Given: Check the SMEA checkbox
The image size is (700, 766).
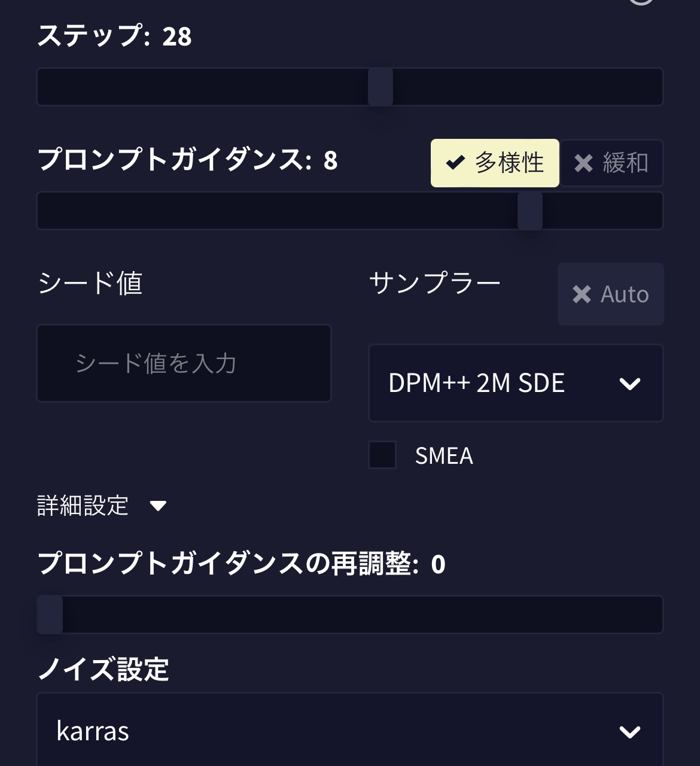Looking at the screenshot, I should coord(382,455).
